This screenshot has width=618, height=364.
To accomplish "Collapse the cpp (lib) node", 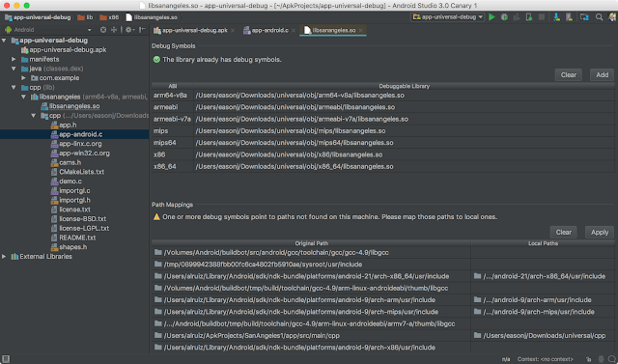I will pyautogui.click(x=14, y=88).
